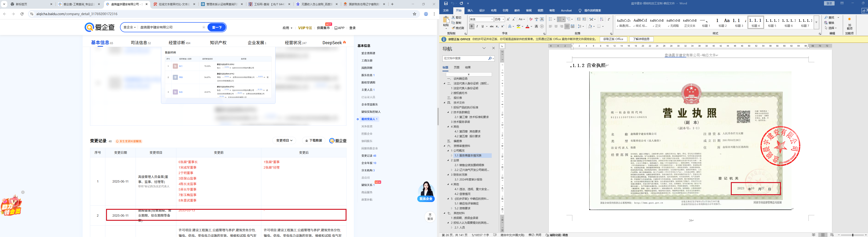Increase paragraph indent in Word
The image size is (868, 237).
pyautogui.click(x=584, y=19)
